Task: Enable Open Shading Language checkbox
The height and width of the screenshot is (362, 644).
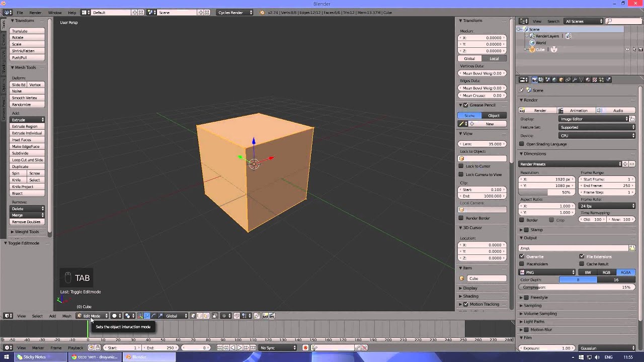Action: click(x=522, y=144)
